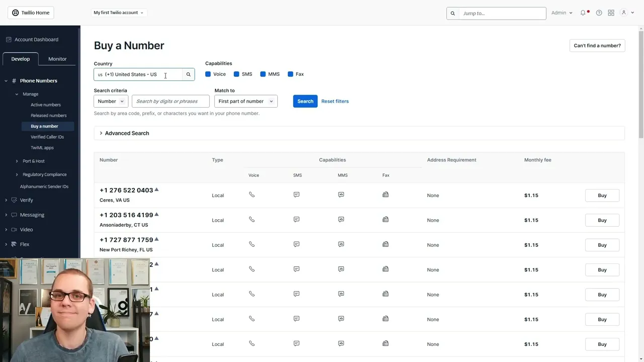The image size is (644, 362).
Task: Click the number +1 727 877 1759
Action: tap(126, 240)
